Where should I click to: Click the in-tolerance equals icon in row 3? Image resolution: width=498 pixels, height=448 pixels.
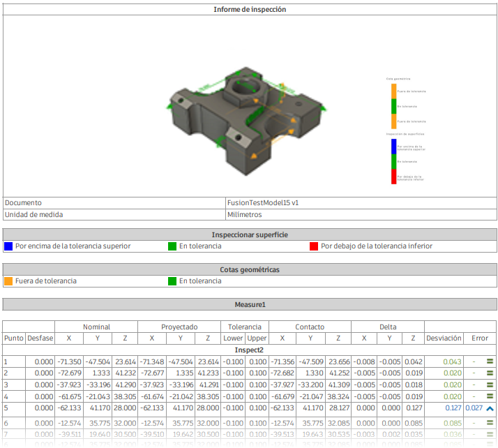[490, 384]
